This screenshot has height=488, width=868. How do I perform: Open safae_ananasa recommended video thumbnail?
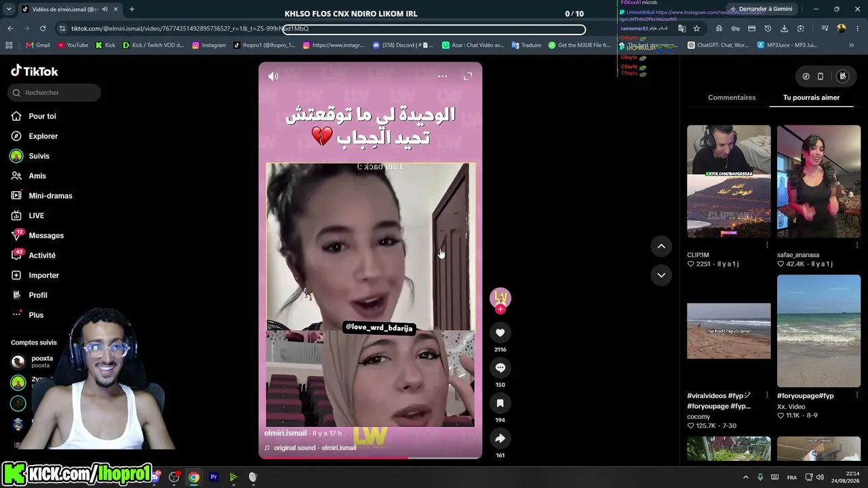pos(818,181)
